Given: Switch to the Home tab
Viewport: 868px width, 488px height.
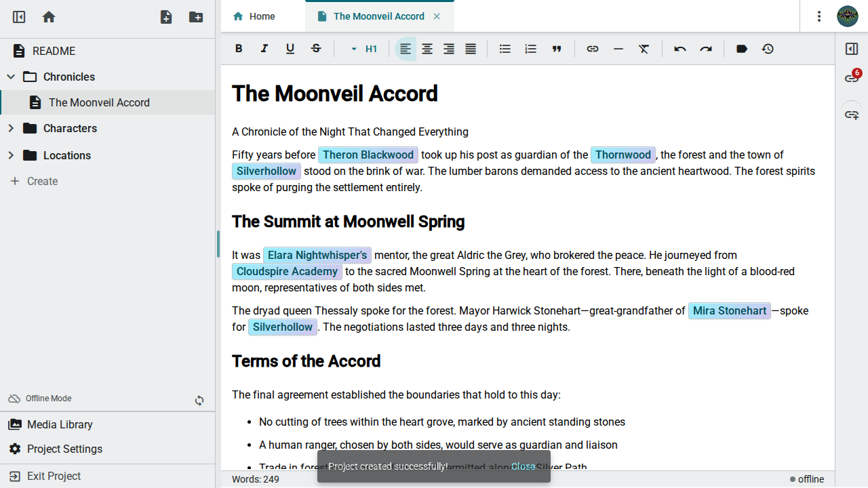Looking at the screenshot, I should (254, 16).
